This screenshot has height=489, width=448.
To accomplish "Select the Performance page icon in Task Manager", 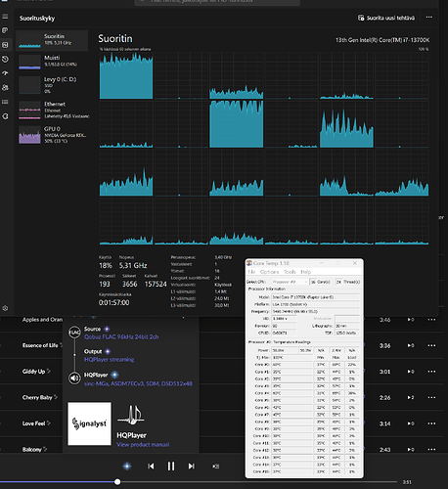I will (5, 45).
